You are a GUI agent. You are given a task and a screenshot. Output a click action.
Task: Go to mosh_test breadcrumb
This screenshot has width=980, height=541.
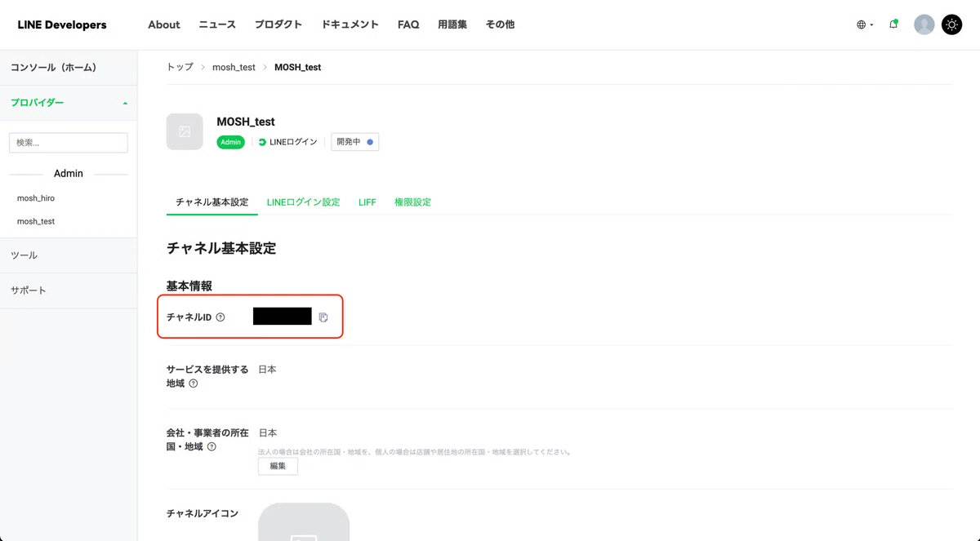click(234, 67)
